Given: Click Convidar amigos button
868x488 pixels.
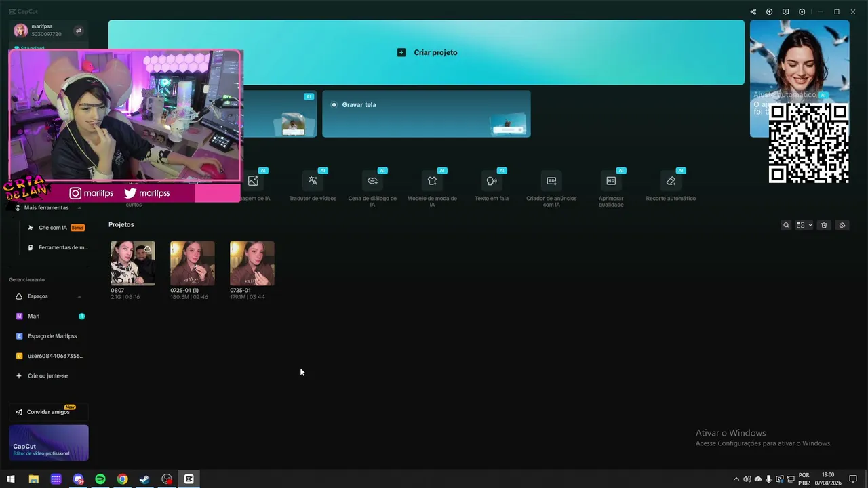Looking at the screenshot, I should pos(49,412).
